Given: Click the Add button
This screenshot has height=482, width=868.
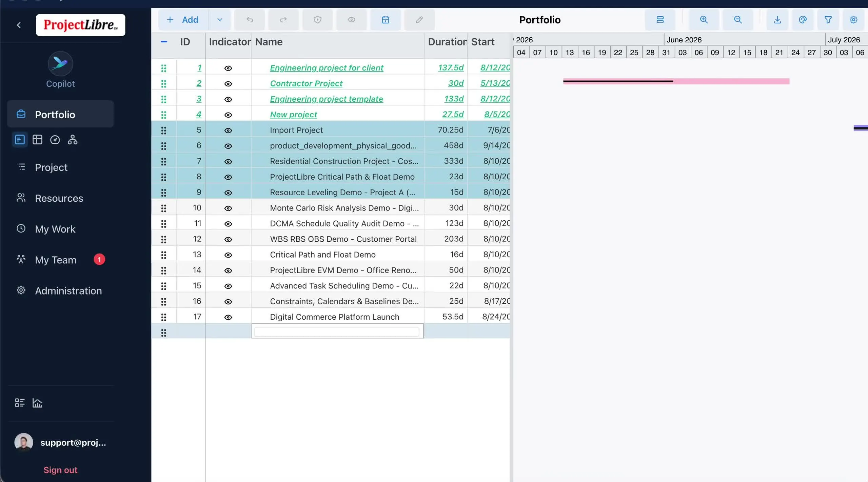Looking at the screenshot, I should 183,20.
